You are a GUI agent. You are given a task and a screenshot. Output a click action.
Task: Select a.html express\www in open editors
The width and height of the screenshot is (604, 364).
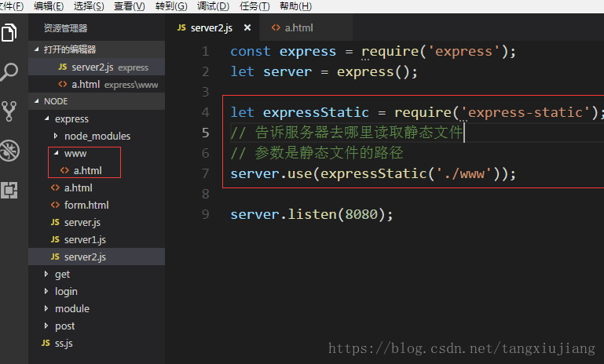pos(97,84)
